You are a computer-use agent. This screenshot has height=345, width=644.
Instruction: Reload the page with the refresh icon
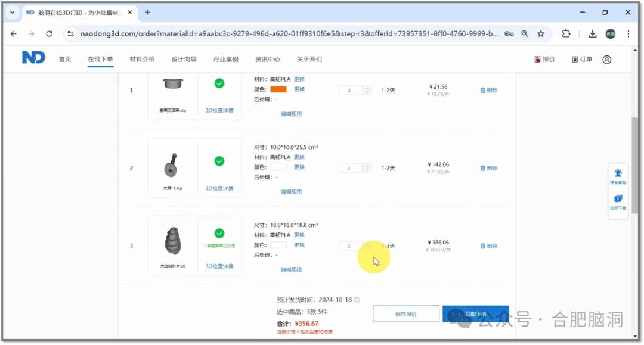[x=49, y=34]
